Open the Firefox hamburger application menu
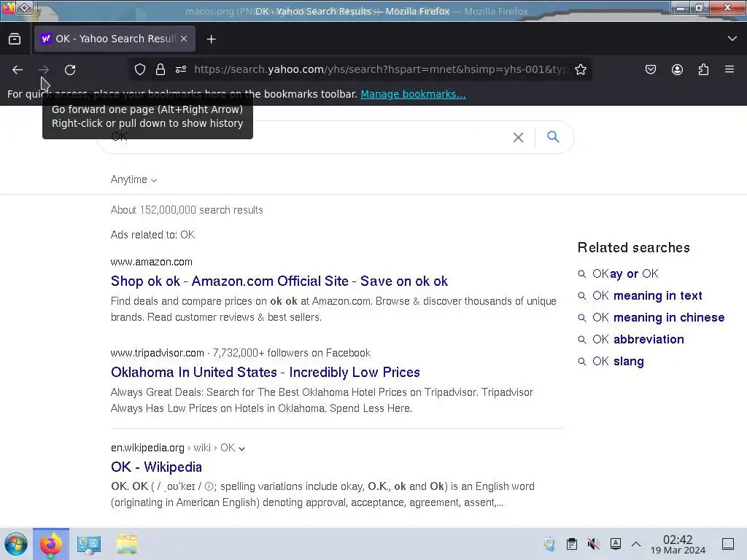The height and width of the screenshot is (560, 747). click(x=729, y=69)
